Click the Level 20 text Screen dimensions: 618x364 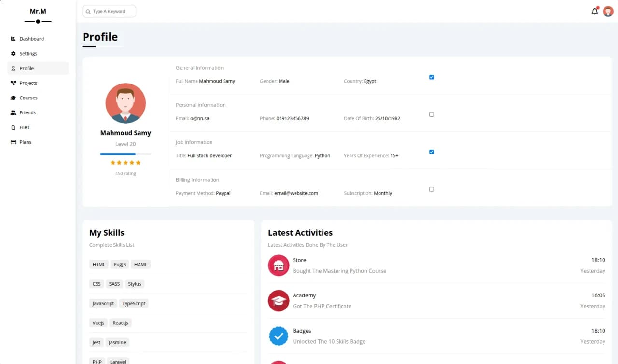[126, 144]
